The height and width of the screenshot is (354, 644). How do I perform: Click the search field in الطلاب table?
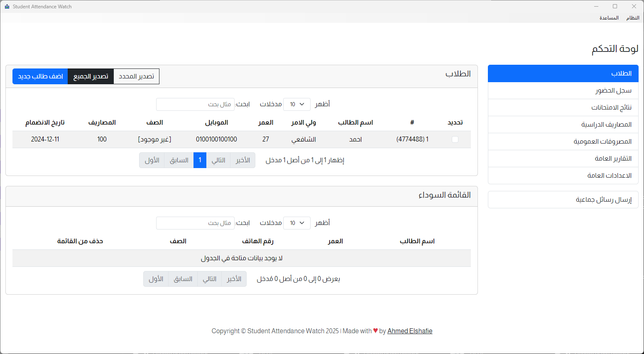[x=195, y=104]
